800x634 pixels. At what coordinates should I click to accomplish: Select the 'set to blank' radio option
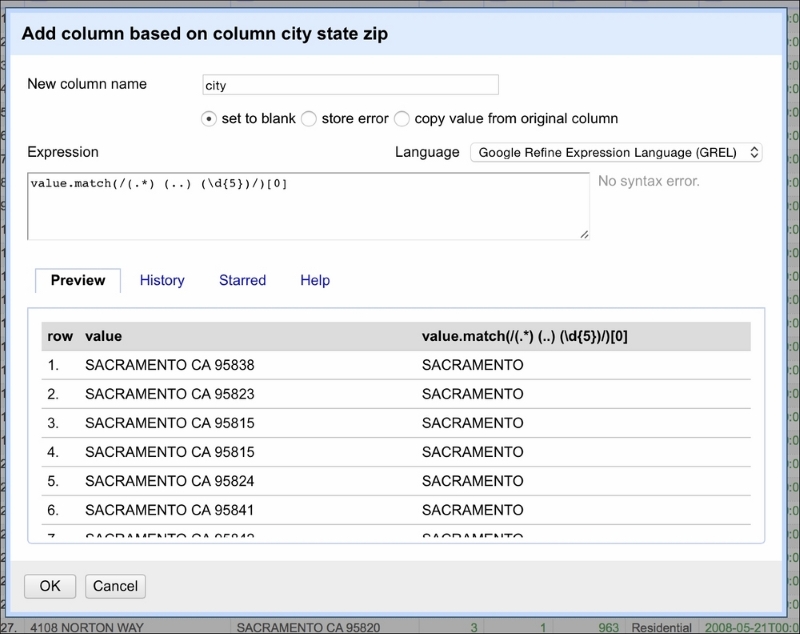click(209, 119)
